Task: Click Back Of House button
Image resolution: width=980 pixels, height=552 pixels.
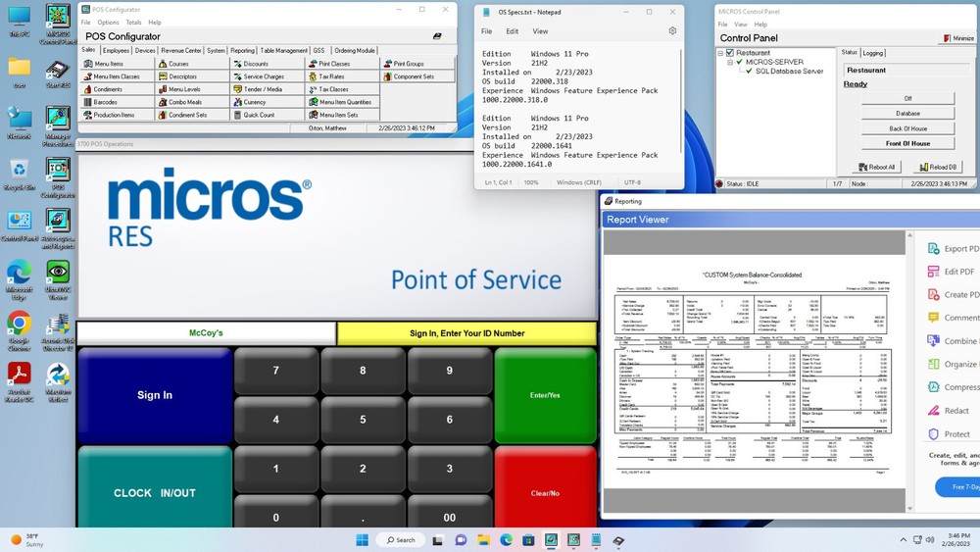Action: [907, 128]
